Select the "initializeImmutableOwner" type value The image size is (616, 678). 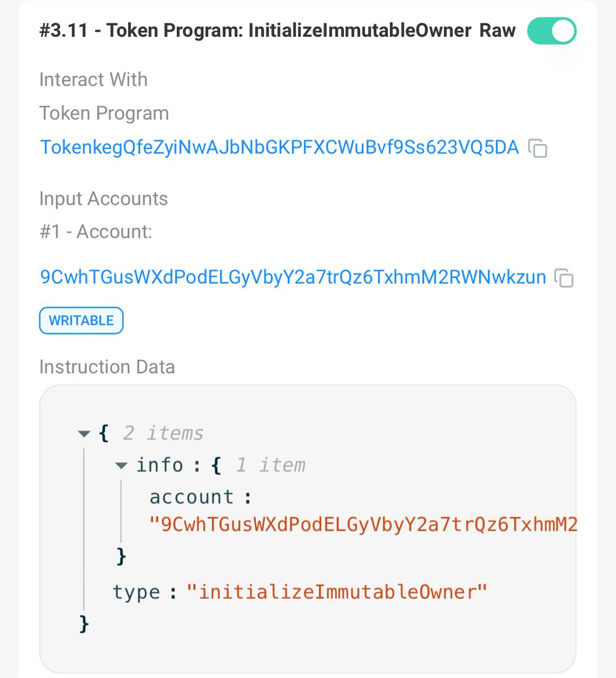coord(337,592)
